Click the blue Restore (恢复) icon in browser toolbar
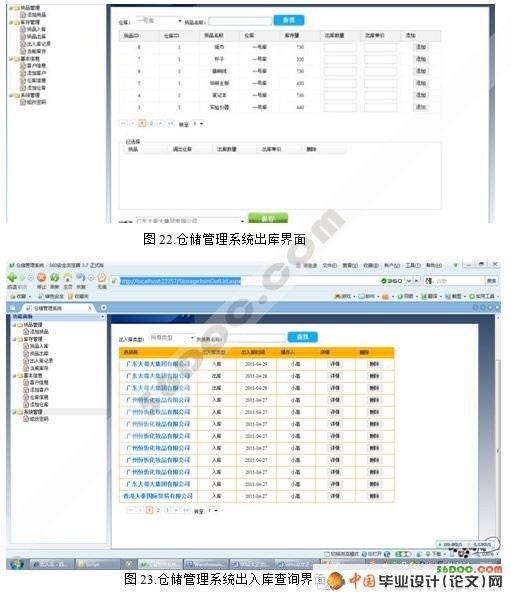This screenshot has height=597, width=511. (x=80, y=277)
